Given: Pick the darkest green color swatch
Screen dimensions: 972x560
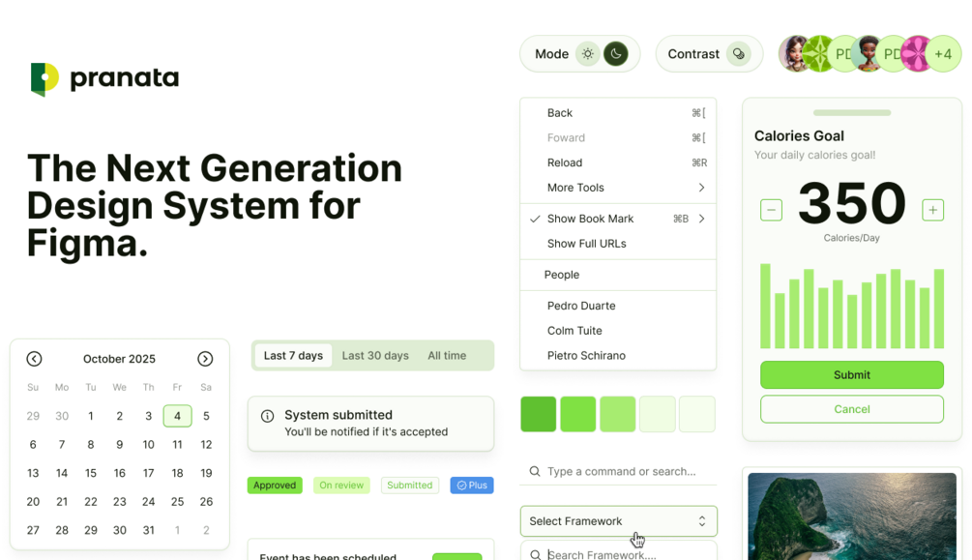Looking at the screenshot, I should coord(538,414).
